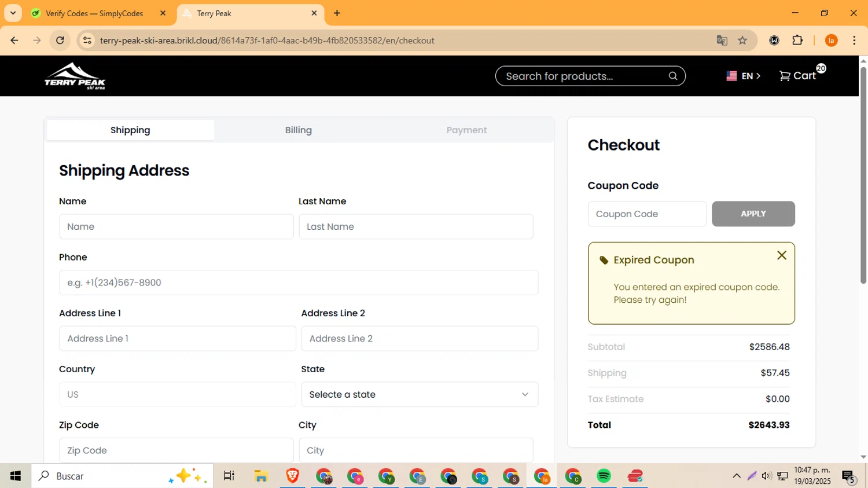
Task: Click the browser address bar URL
Action: tap(267, 41)
